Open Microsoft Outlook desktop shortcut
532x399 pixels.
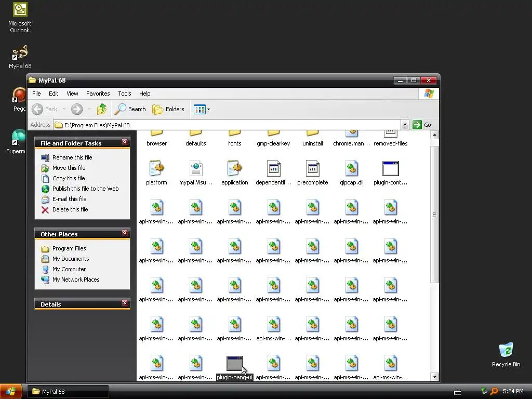20,17
